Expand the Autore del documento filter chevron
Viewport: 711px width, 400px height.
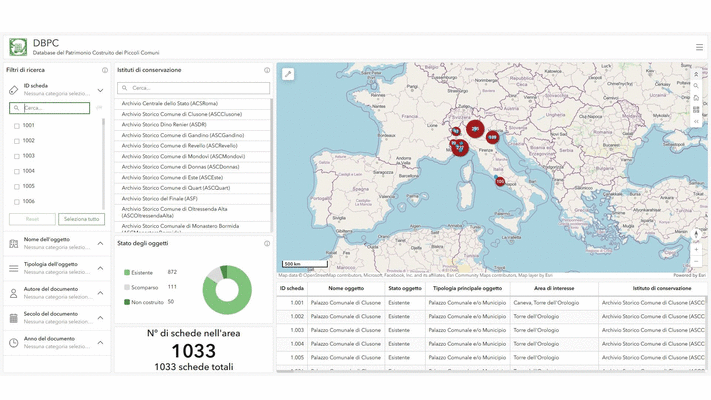click(x=100, y=293)
